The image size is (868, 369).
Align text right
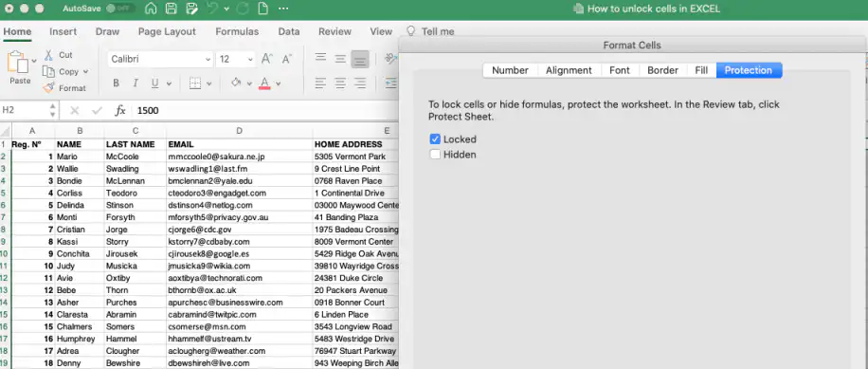pyautogui.click(x=360, y=83)
